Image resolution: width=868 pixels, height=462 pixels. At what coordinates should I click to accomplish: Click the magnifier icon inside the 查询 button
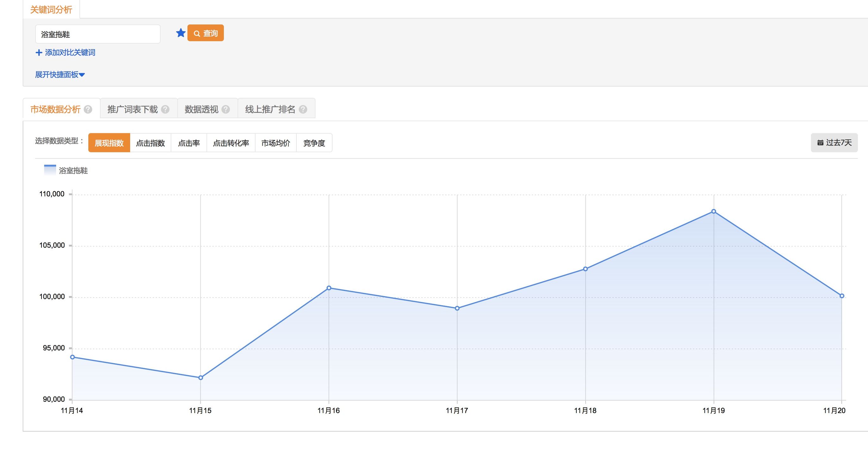tap(197, 33)
